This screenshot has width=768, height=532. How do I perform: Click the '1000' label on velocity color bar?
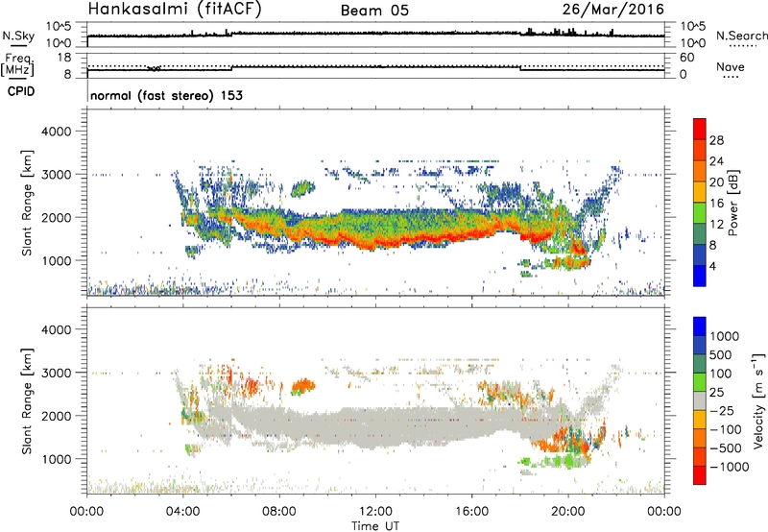[725, 336]
